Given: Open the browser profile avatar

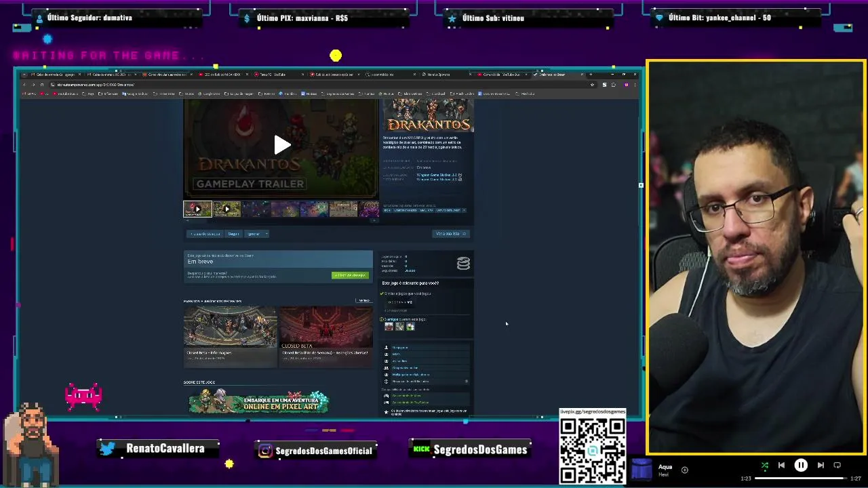Looking at the screenshot, I should click(626, 85).
